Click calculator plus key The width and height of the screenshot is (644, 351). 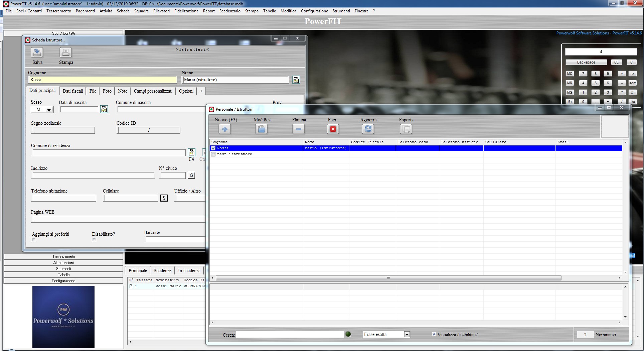622,74
